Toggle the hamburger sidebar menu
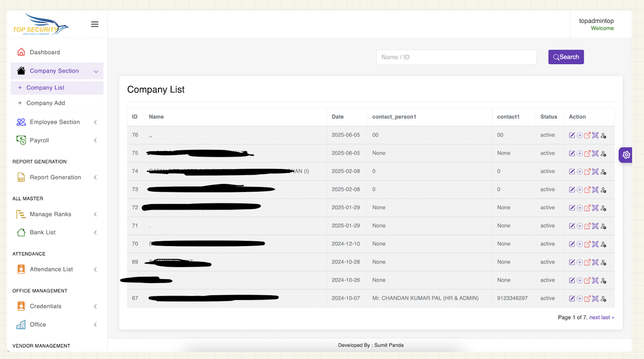Screen dimensions: 644x359 (x=95, y=24)
